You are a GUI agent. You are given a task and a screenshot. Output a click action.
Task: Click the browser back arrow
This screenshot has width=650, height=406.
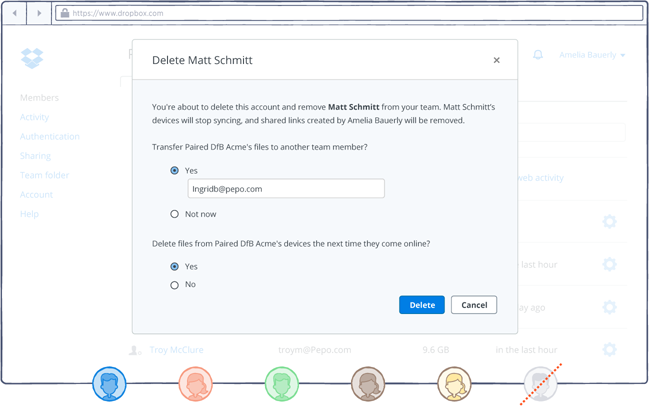pyautogui.click(x=15, y=13)
